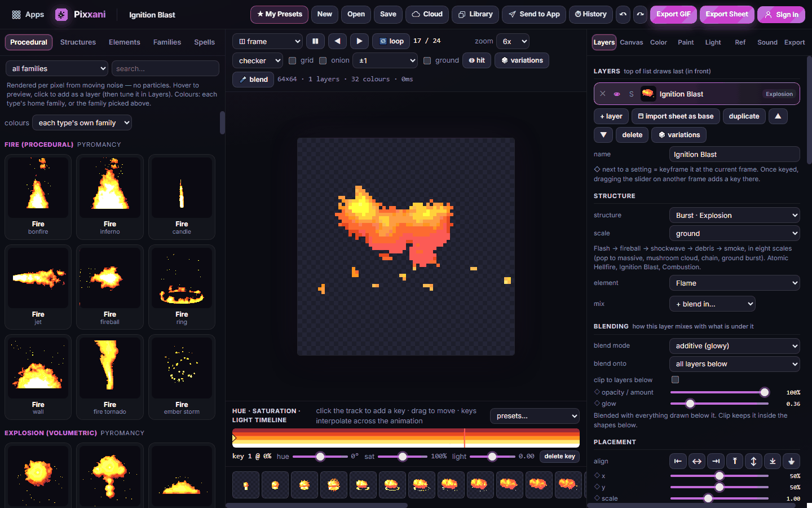
Task: Open the structure dropdown showing Burst · Explosion
Action: (735, 216)
